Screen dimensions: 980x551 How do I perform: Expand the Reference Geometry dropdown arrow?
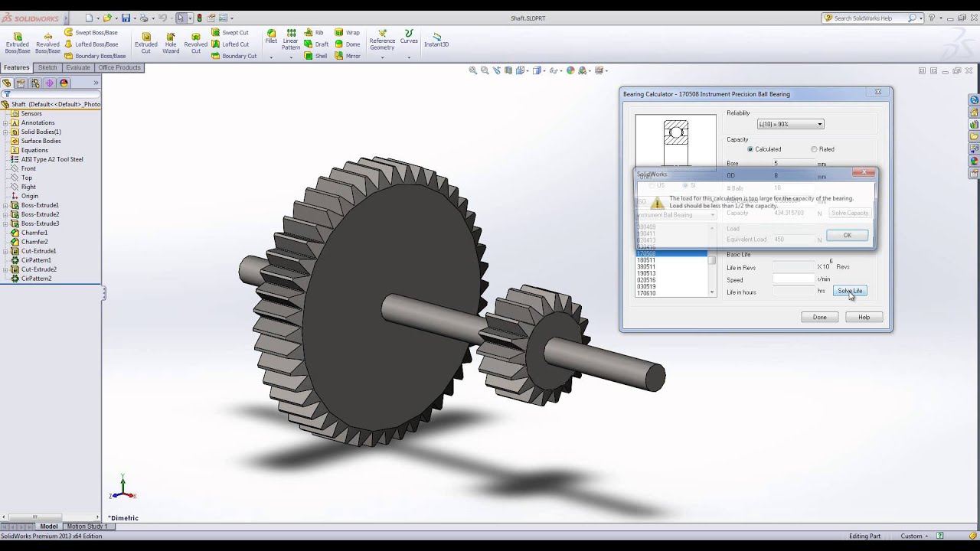pyautogui.click(x=382, y=57)
